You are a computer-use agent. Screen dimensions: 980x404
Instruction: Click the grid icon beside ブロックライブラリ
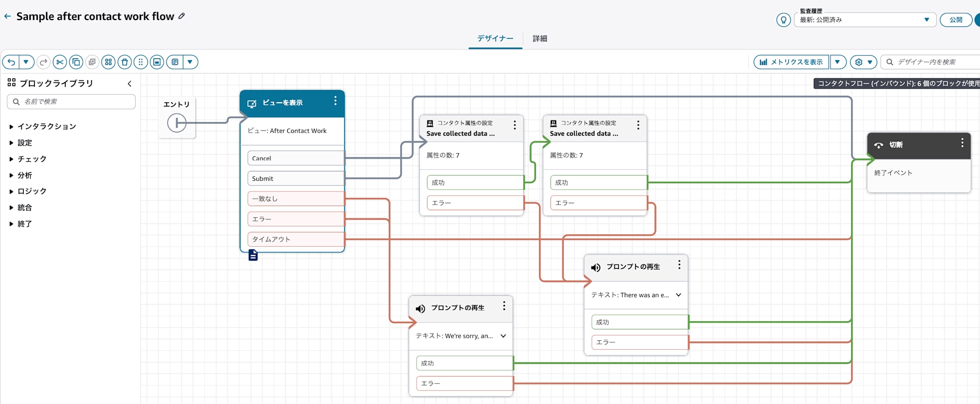pos(12,82)
